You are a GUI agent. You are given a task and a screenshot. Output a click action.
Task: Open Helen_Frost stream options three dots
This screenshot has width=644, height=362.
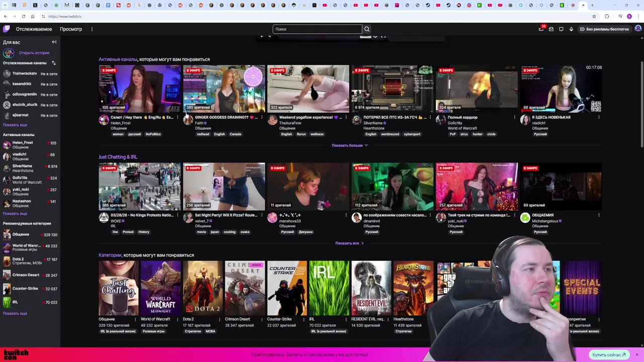177,117
